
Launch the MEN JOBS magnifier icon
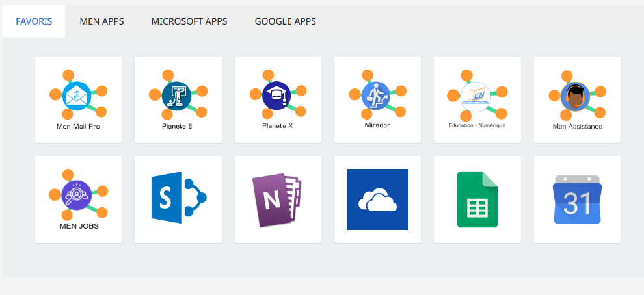(x=77, y=196)
